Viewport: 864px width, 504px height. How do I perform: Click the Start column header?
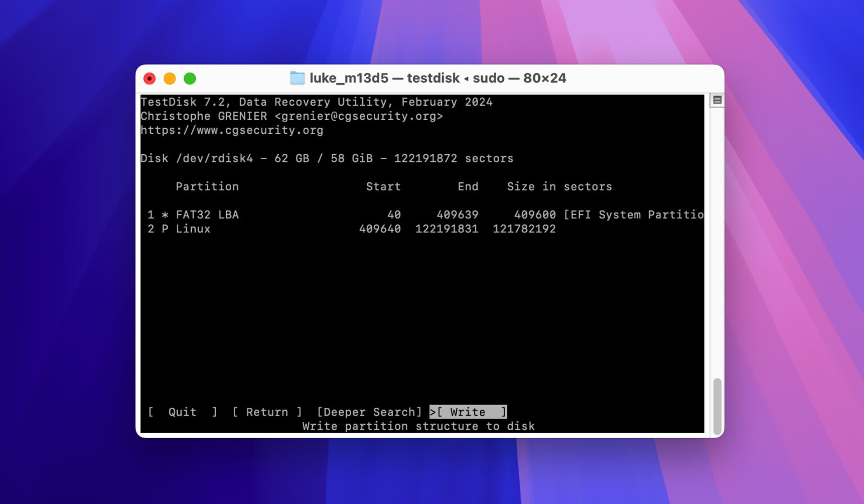pos(383,186)
